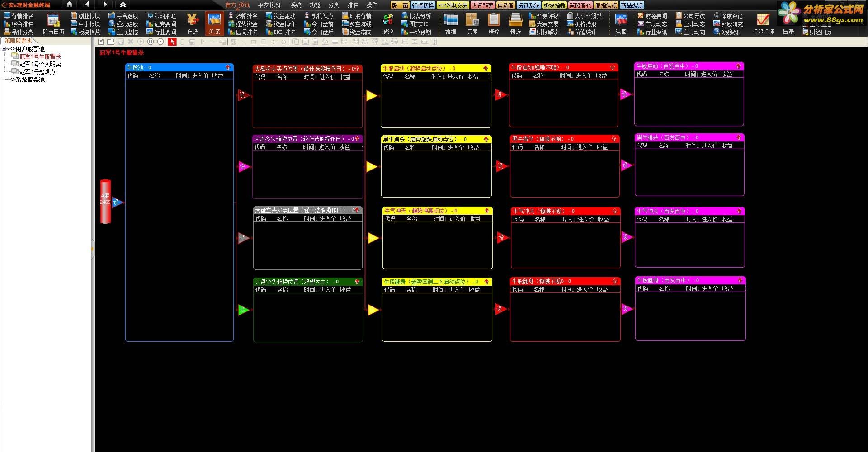This screenshot has height=452, width=868.
Task: Open the 股市日历 calendar icon
Action: (x=53, y=24)
